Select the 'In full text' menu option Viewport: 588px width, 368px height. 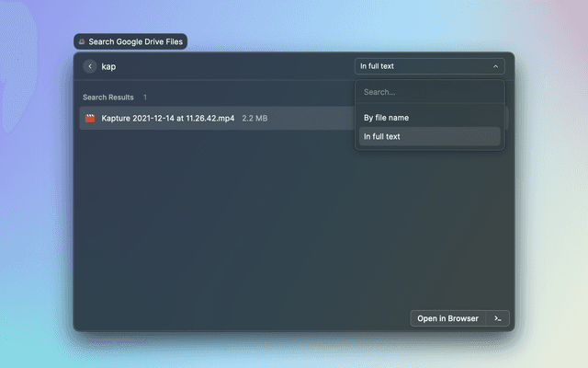point(382,136)
